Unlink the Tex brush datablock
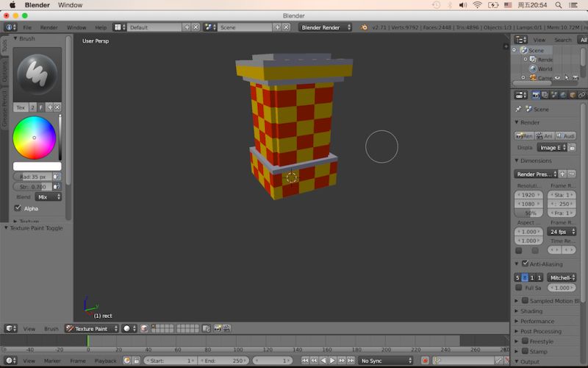 pos(57,107)
